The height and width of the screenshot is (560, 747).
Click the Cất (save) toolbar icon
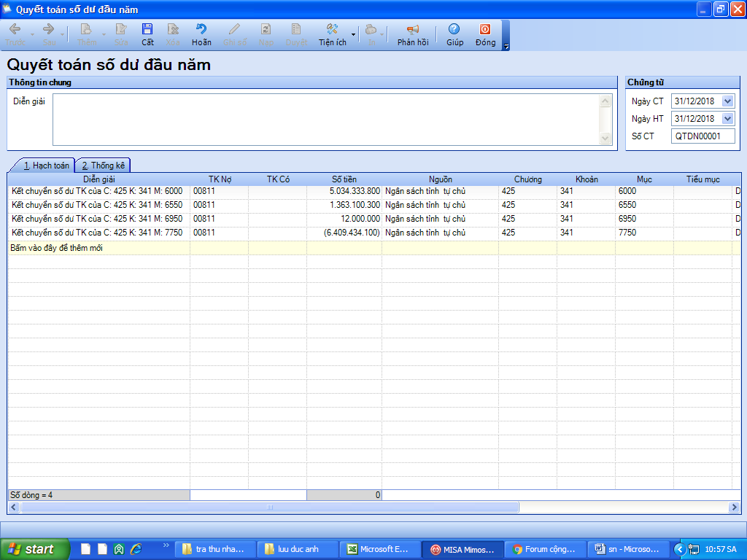[147, 34]
